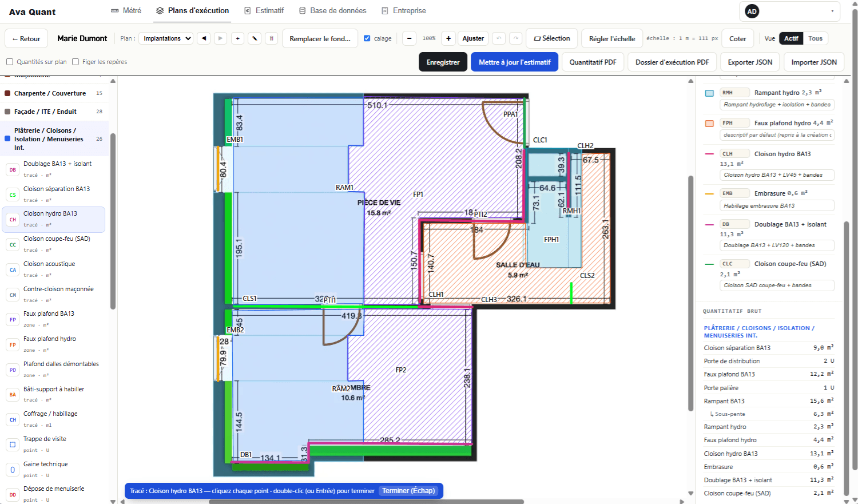Go to the previous plan with left arrow

click(x=204, y=38)
